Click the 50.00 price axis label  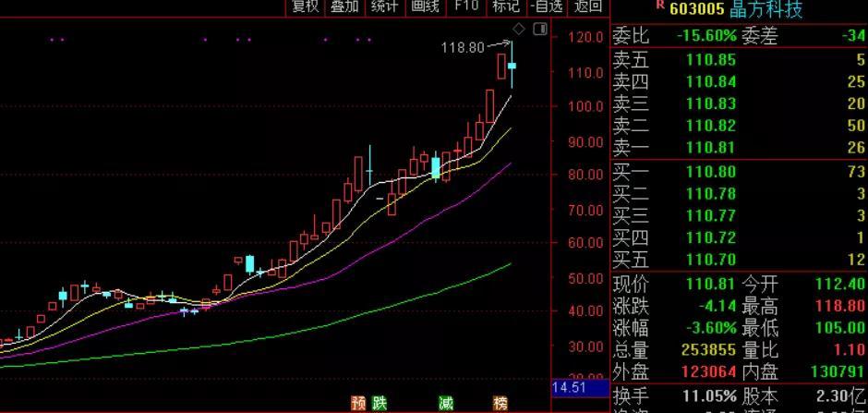(x=585, y=278)
